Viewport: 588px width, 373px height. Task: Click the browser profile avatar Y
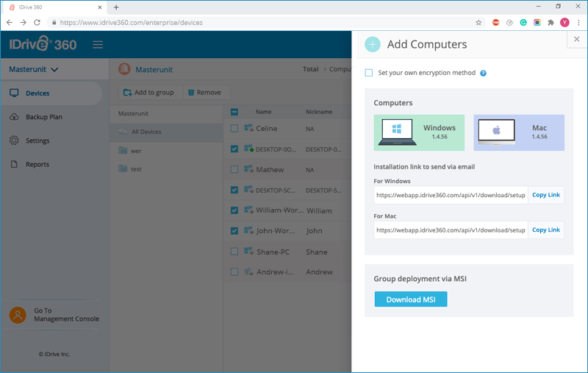coord(564,23)
